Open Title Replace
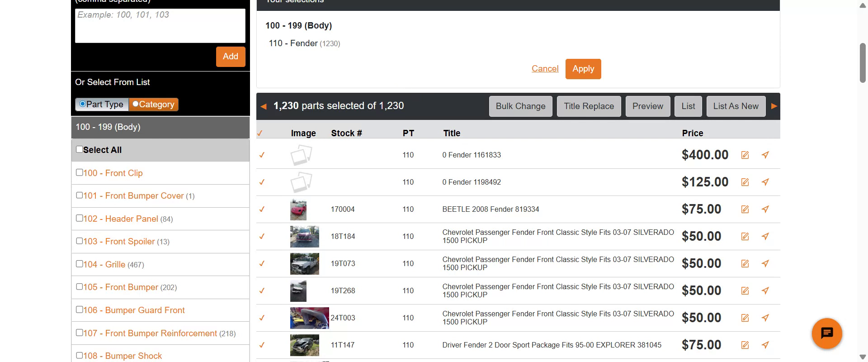The width and height of the screenshot is (868, 362). (x=589, y=106)
